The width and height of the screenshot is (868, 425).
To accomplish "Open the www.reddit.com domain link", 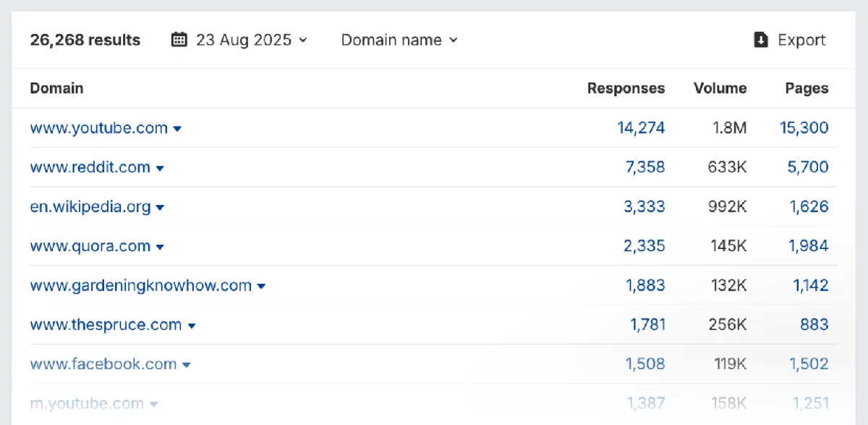I will (x=90, y=167).
